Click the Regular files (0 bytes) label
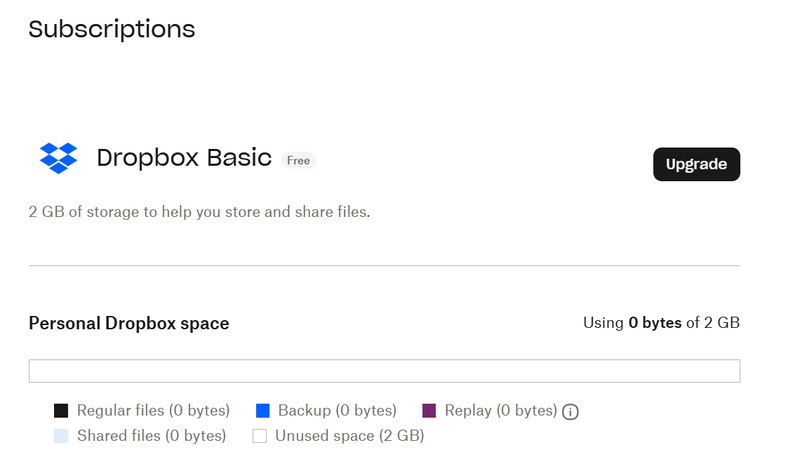 (153, 411)
